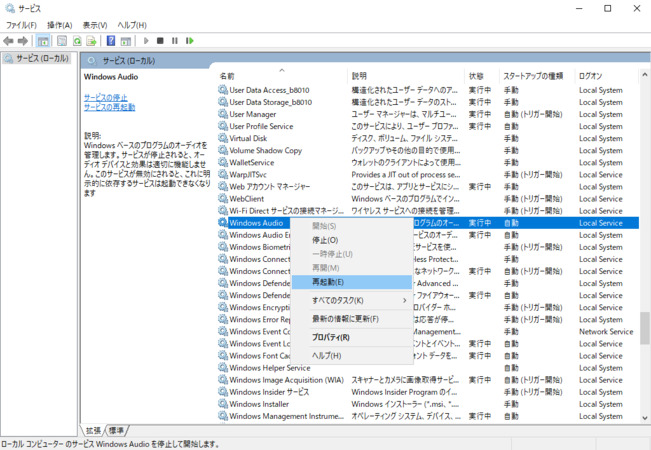Viewport: 651px width, 450px height.
Task: Sort by the 名前 column header
Action: pos(281,76)
